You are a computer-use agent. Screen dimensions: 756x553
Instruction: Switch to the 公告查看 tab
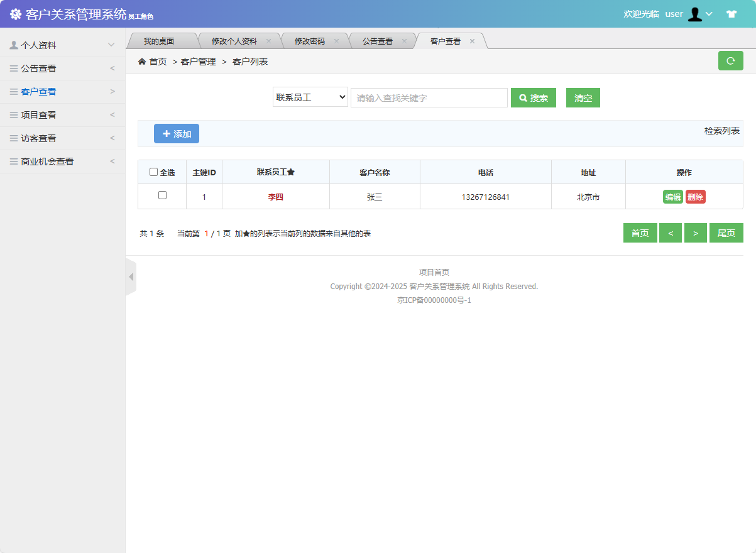click(x=378, y=40)
